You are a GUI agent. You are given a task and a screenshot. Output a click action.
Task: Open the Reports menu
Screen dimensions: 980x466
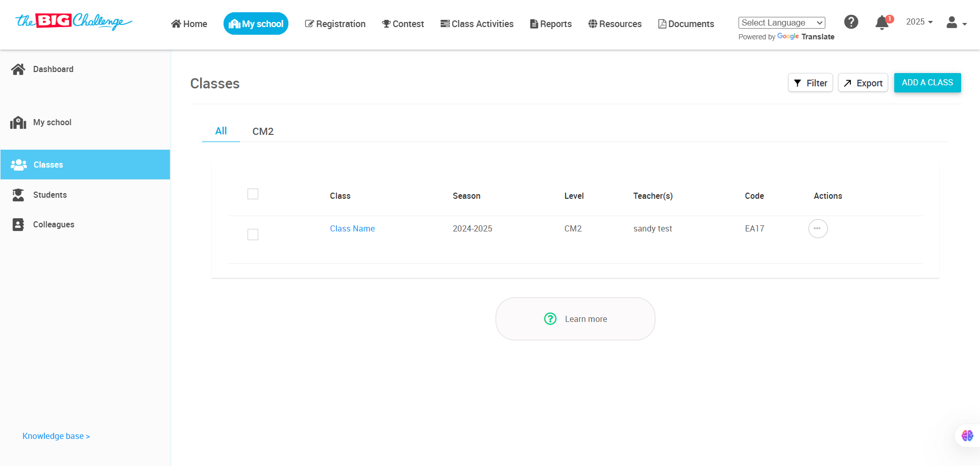click(x=551, y=24)
